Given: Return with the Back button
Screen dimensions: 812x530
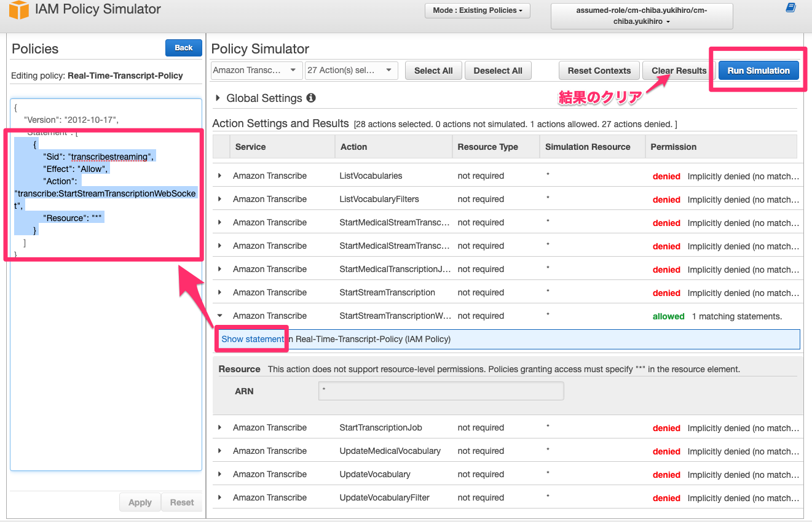Looking at the screenshot, I should pyautogui.click(x=183, y=47).
